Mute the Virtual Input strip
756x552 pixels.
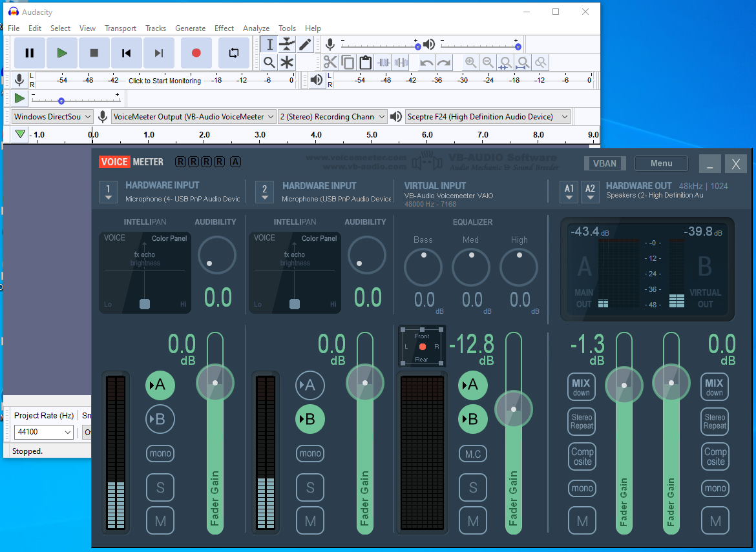tap(473, 521)
